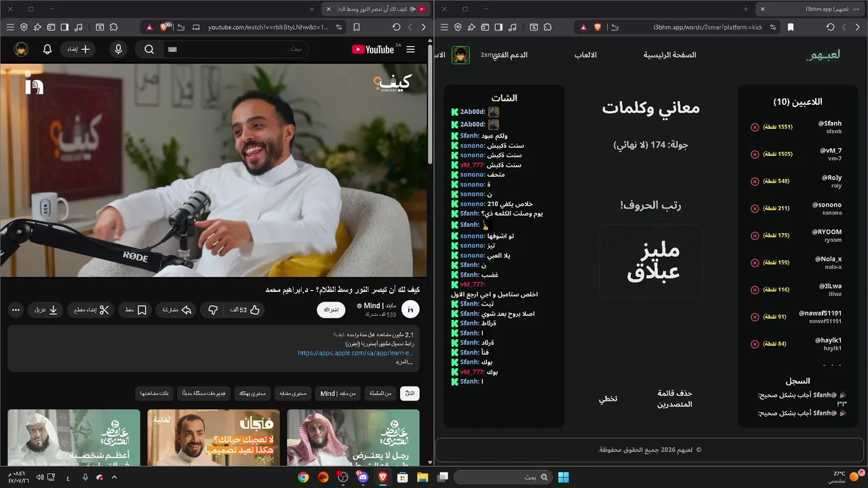This screenshot has width=868, height=488.
Task: Download the video (تنزيل)
Action: pos(46,310)
